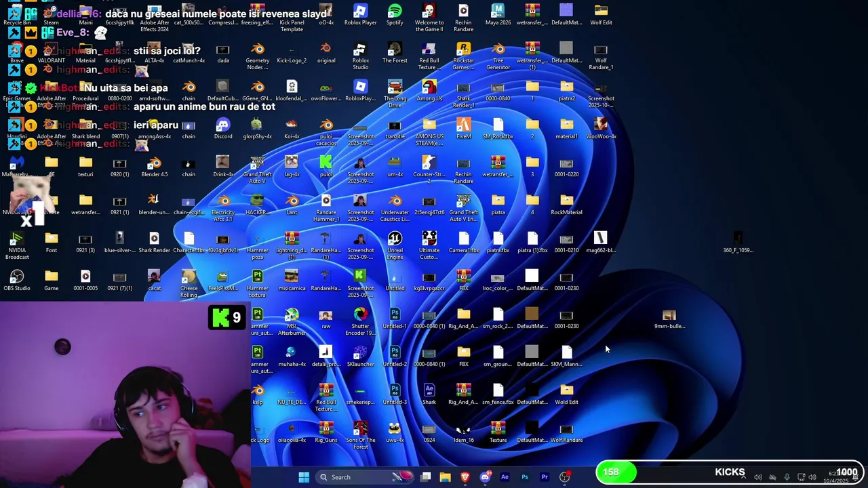This screenshot has width=868, height=488.
Task: Open the material1 folder
Action: [x=566, y=129]
